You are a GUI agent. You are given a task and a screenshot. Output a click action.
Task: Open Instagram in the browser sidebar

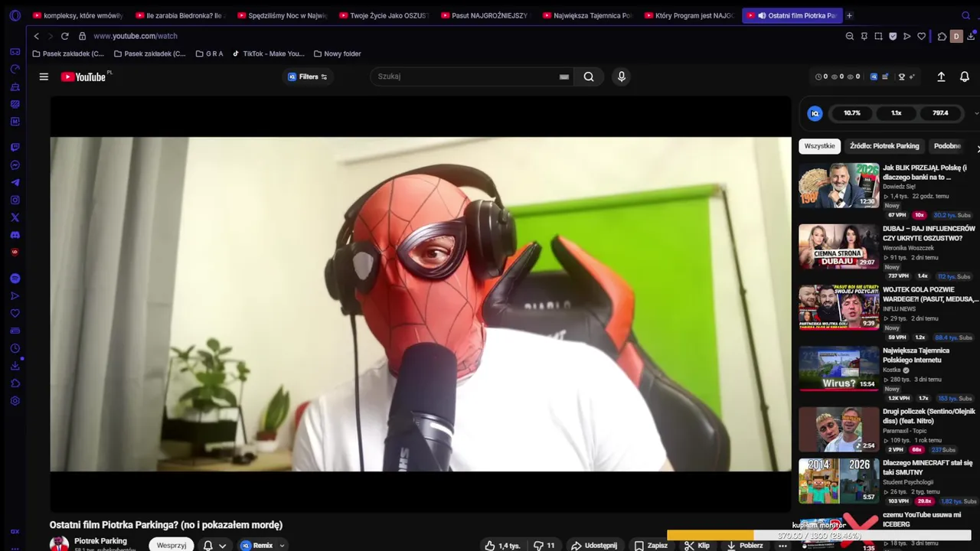(x=15, y=200)
